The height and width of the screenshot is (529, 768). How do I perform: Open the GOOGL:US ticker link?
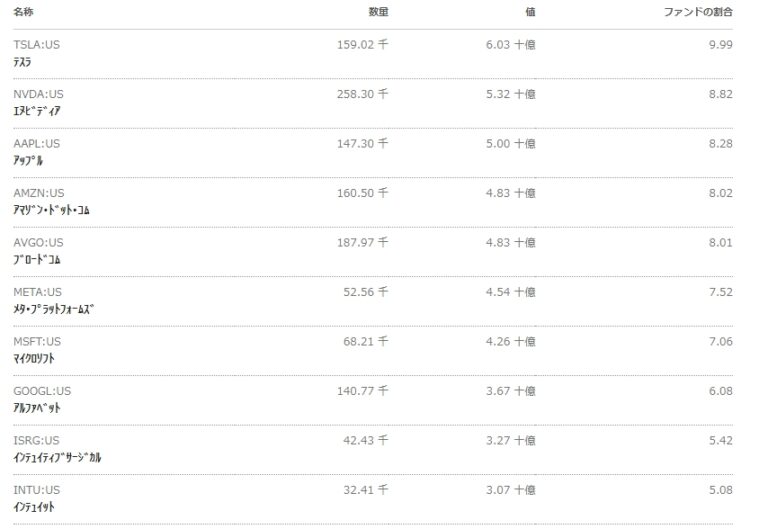[x=42, y=391]
